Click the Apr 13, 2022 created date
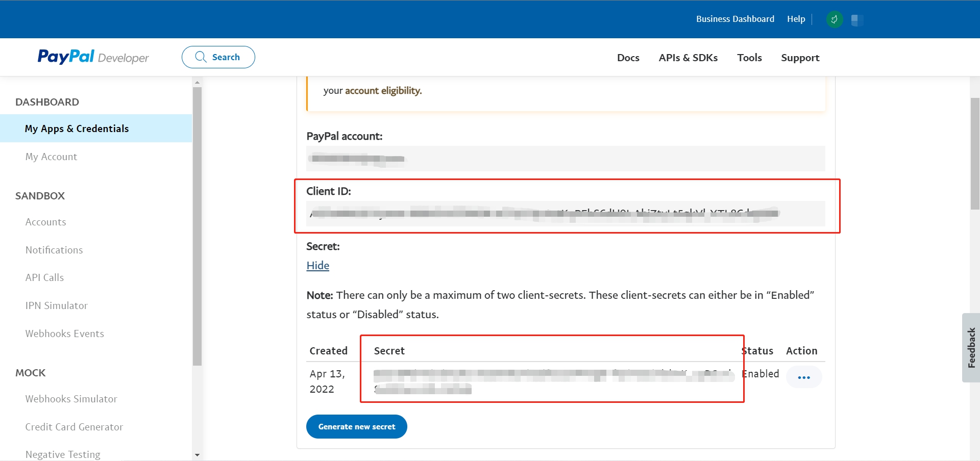This screenshot has width=980, height=461. pyautogui.click(x=327, y=381)
